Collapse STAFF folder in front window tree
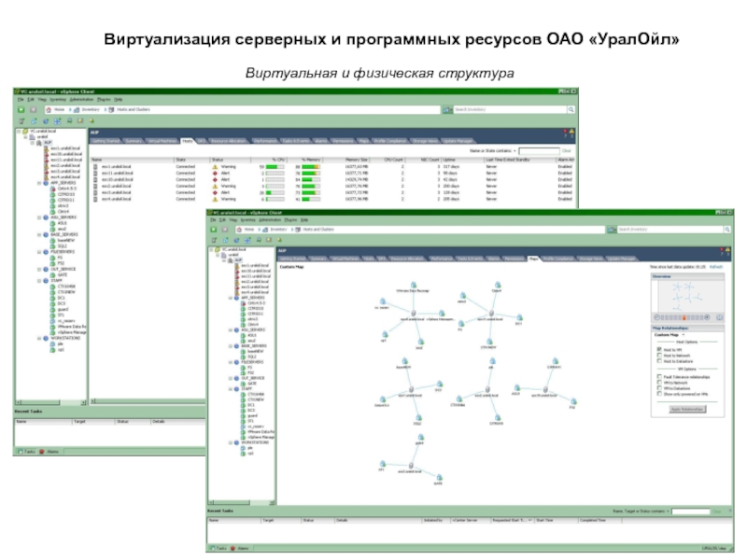Screen dimensions: 747x560 pyautogui.click(x=231, y=389)
